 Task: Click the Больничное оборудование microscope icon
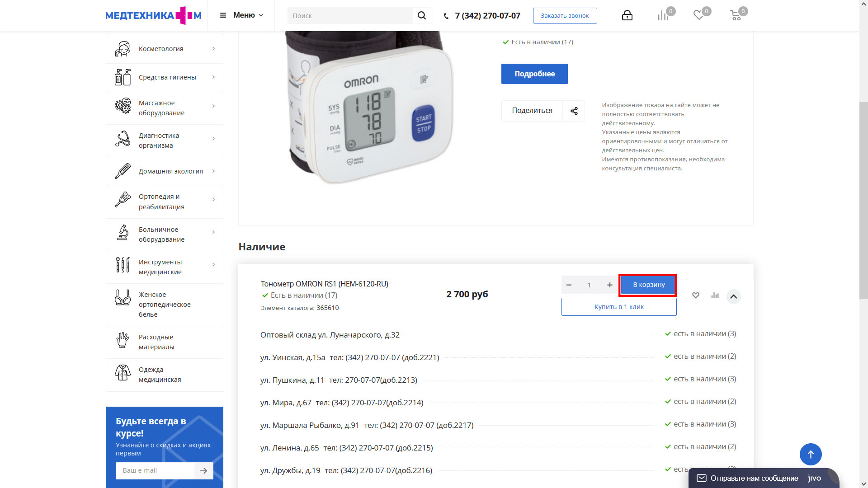point(123,232)
